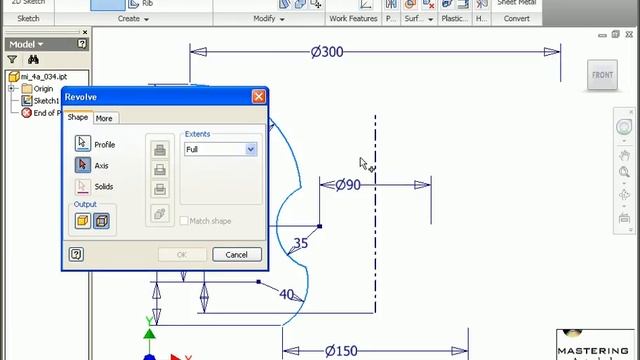Screen dimensions: 640x360
Task: Select the Intersect operation button
Action: 160,189
